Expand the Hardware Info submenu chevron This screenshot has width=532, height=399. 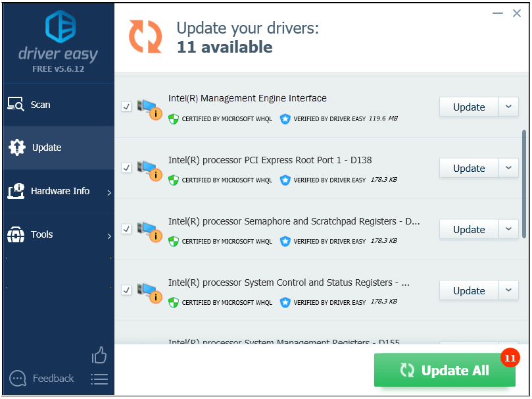[x=109, y=191]
